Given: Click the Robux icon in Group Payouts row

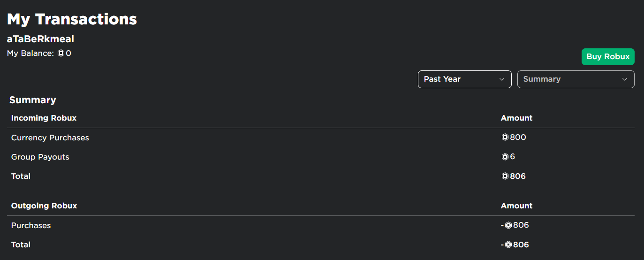Looking at the screenshot, I should point(505,157).
